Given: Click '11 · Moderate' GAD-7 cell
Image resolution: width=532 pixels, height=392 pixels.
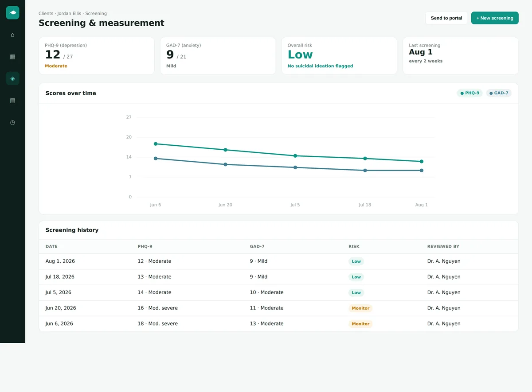Looking at the screenshot, I should click(x=266, y=308).
